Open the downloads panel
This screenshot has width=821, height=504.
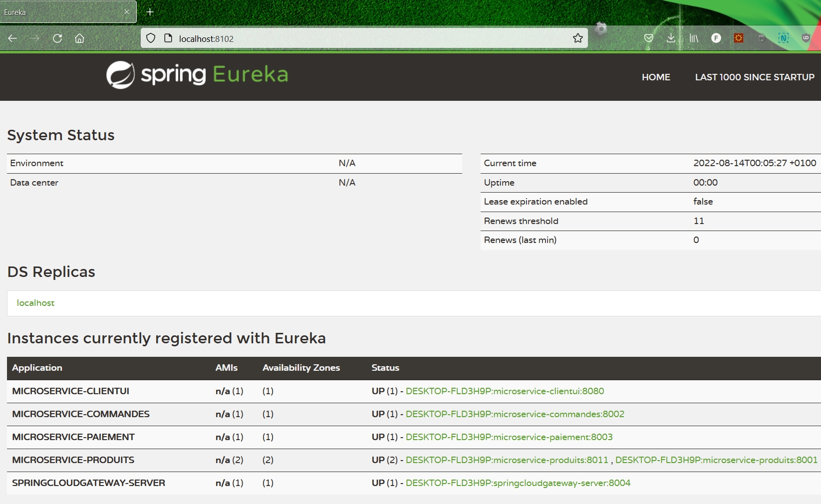671,38
